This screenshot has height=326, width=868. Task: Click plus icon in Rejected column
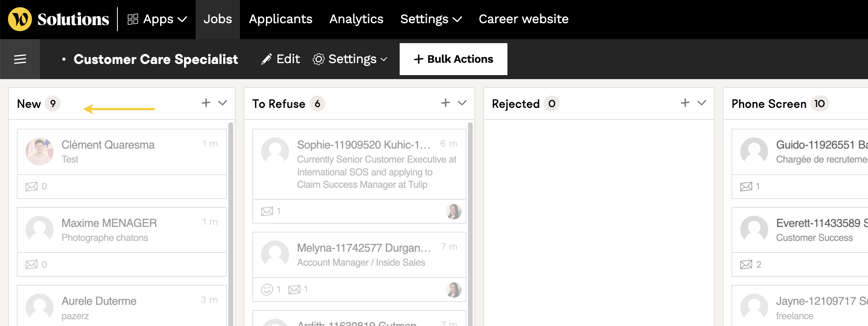(685, 103)
